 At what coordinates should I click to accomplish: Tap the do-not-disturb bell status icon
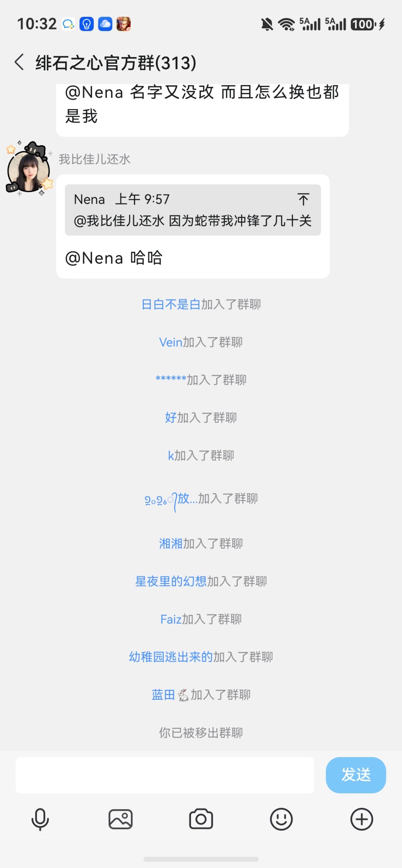[267, 25]
